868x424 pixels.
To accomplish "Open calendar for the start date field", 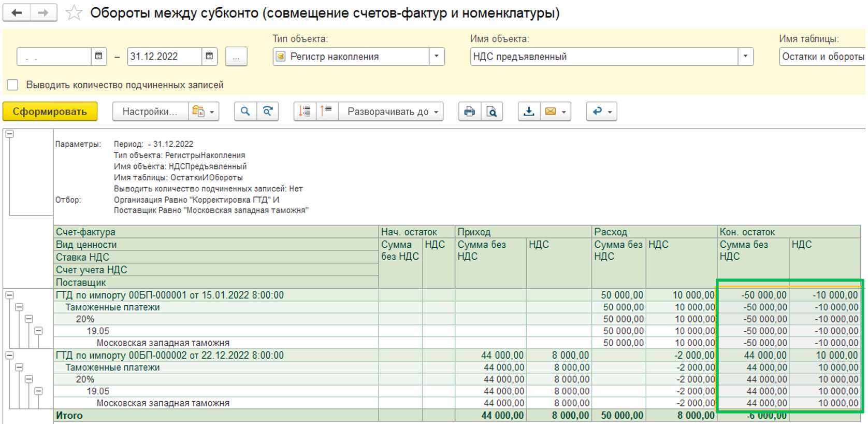I will (x=98, y=56).
